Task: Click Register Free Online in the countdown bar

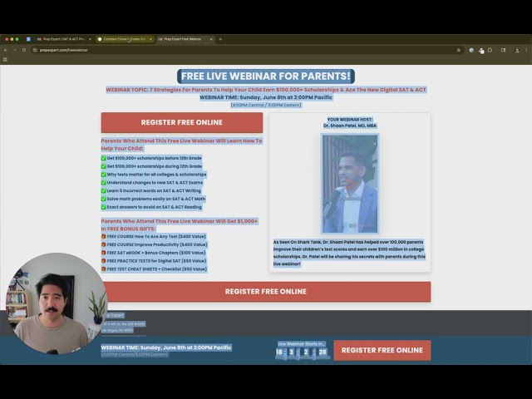Action: coord(382,350)
